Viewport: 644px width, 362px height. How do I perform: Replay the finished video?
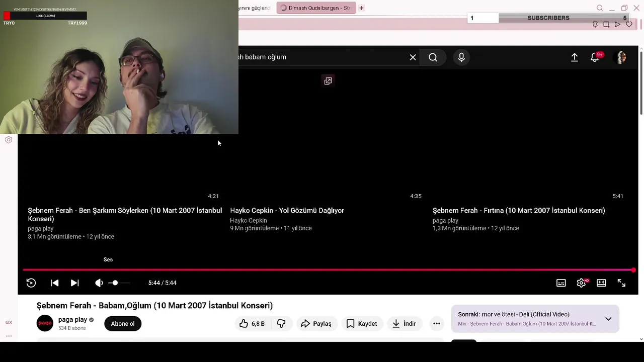pyautogui.click(x=31, y=283)
